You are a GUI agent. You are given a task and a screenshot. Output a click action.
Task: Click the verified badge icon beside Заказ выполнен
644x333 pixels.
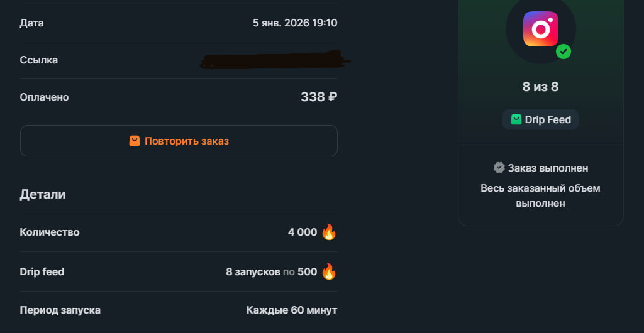(499, 168)
